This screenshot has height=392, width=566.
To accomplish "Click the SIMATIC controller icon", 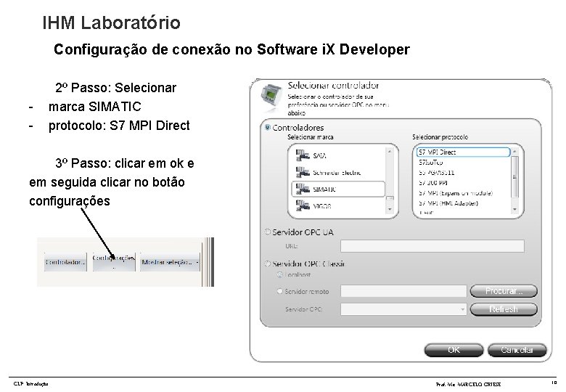I will pos(303,189).
